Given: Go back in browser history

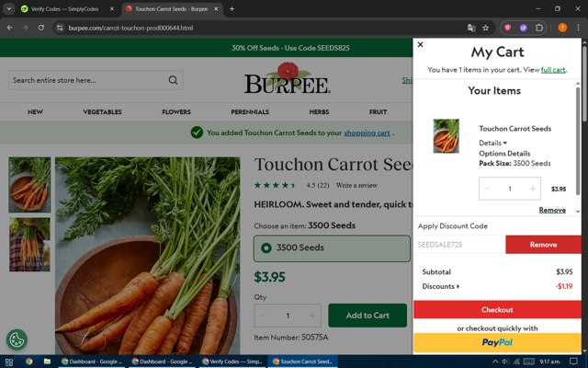Looking at the screenshot, I should (10, 28).
